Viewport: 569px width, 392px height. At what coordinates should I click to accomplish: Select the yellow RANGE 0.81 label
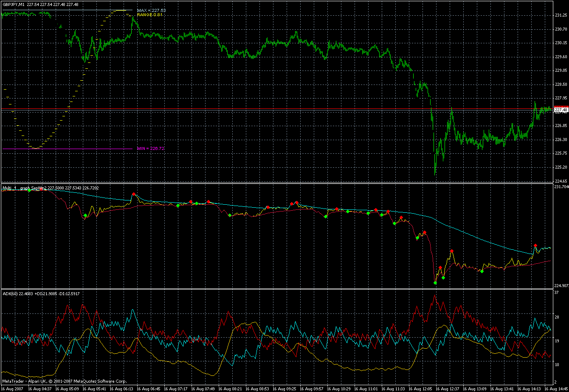(149, 15)
